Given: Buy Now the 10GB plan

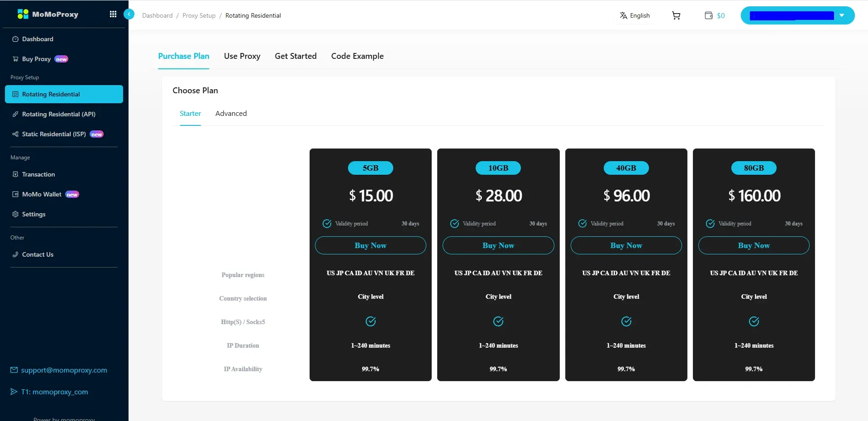Looking at the screenshot, I should (x=498, y=245).
